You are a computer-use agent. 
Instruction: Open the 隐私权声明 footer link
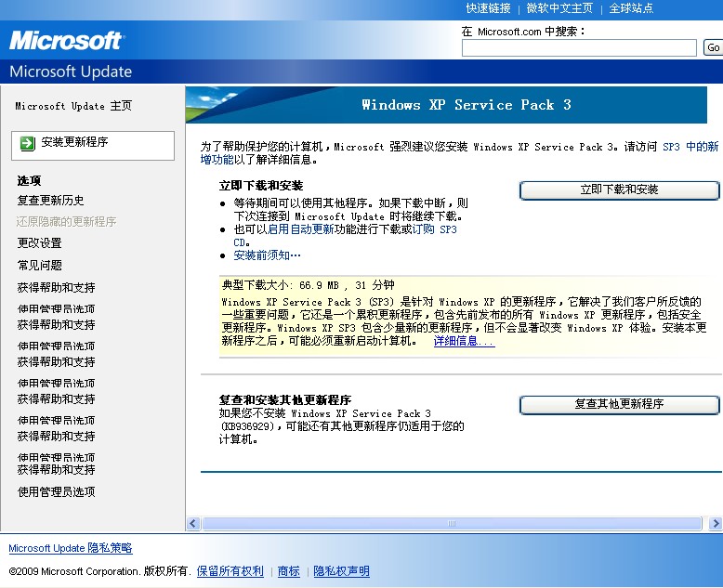tap(341, 571)
